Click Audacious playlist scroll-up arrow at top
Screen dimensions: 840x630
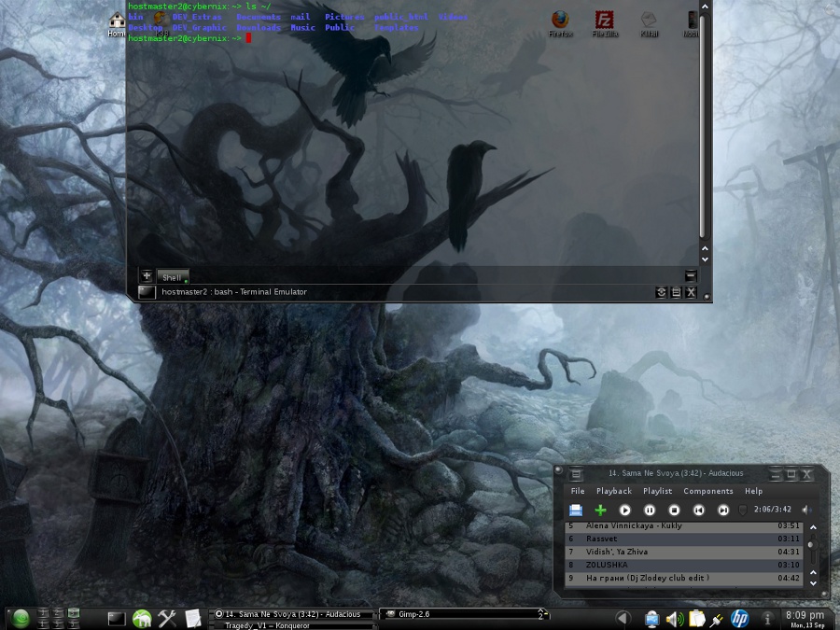point(813,527)
